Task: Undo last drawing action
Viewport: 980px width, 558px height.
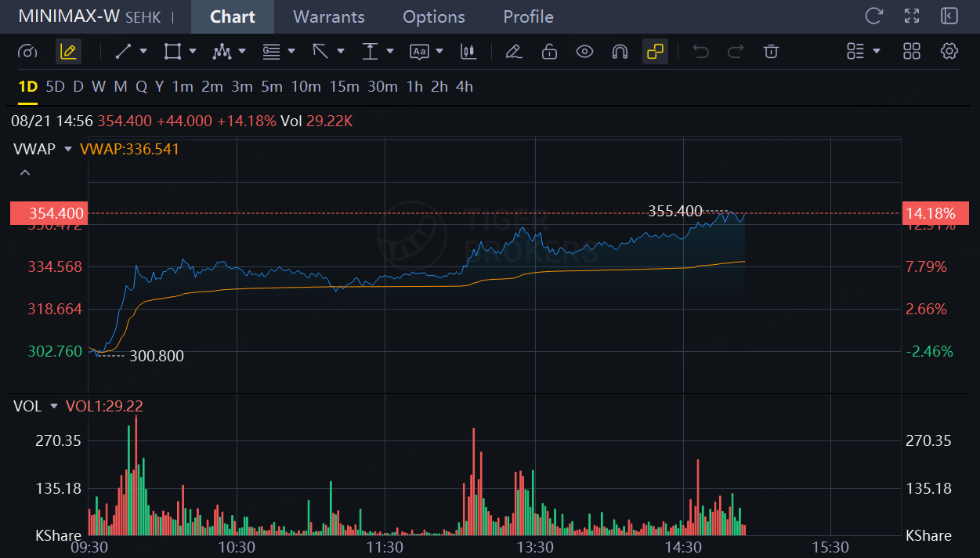Action: 701,52
